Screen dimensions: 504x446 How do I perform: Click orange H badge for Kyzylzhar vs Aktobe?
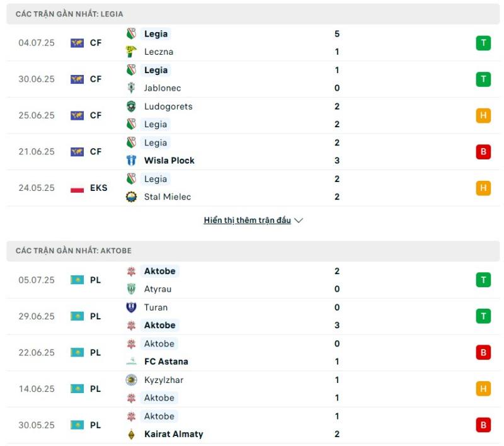483,389
